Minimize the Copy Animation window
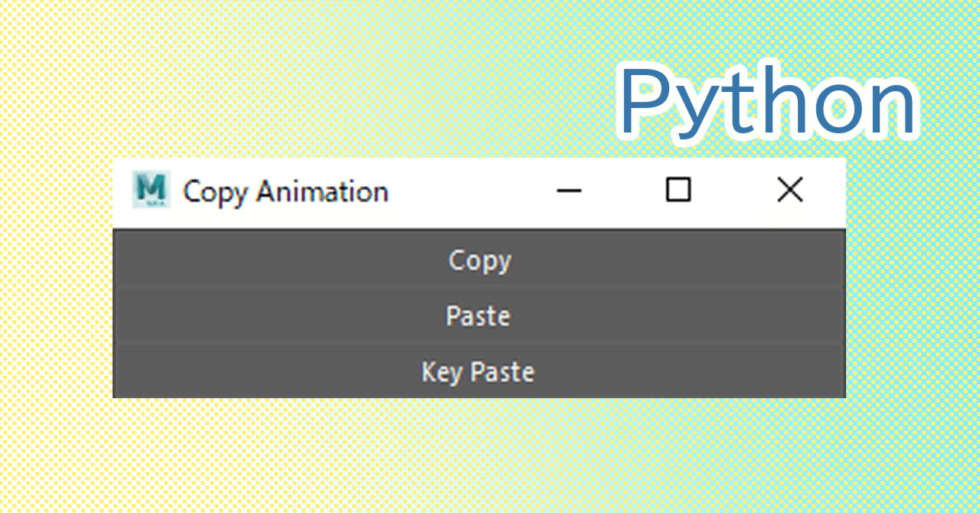Image resolution: width=980 pixels, height=513 pixels. coord(570,191)
